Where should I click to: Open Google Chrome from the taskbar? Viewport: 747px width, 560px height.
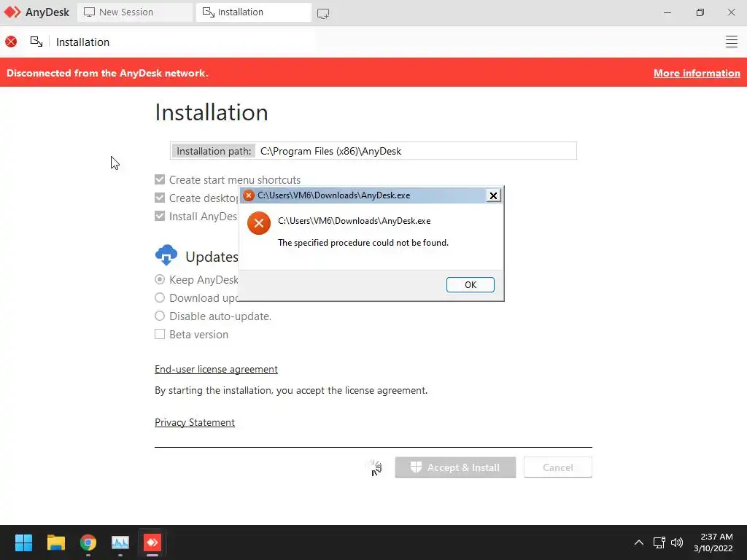[x=88, y=542]
